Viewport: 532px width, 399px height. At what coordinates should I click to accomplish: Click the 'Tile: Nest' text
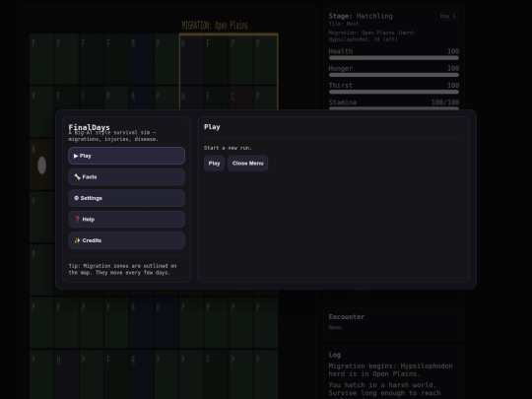coord(344,24)
